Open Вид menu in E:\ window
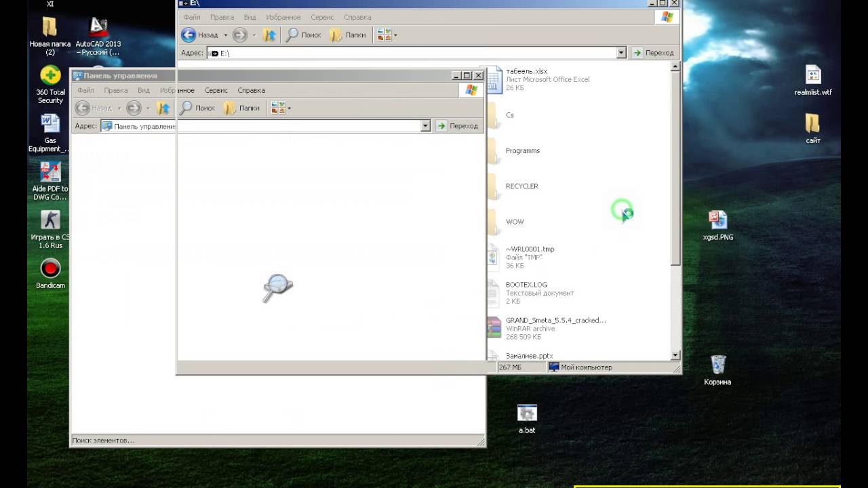 point(250,17)
